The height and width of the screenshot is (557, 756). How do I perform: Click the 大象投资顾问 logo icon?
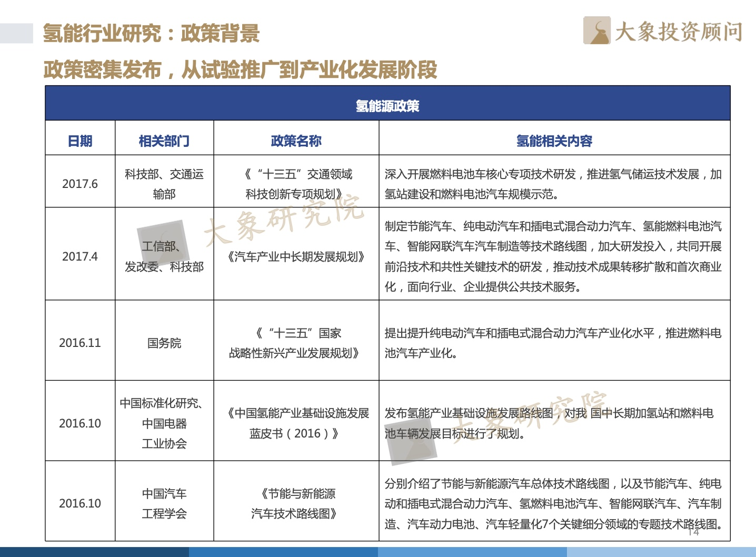pyautogui.click(x=596, y=30)
